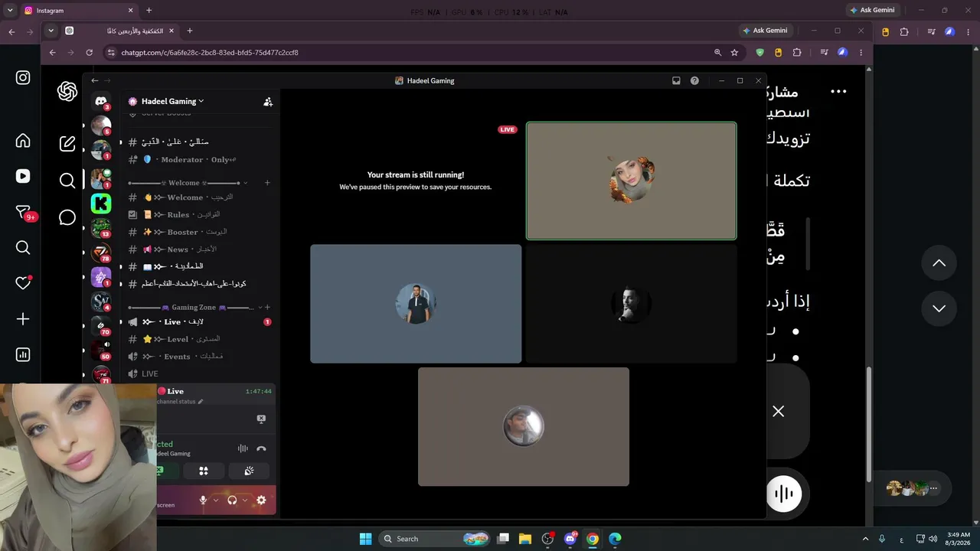980x551 pixels.
Task: Click the ChatGPT address bar URL
Action: (210, 53)
